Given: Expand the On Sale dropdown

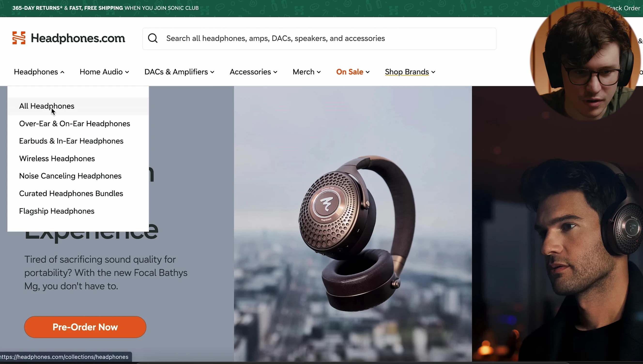Looking at the screenshot, I should point(353,72).
